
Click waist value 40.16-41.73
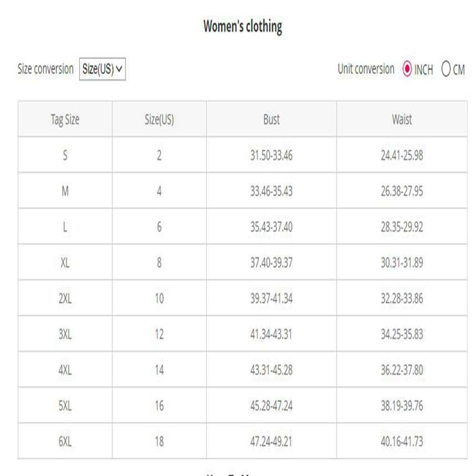coord(402,441)
